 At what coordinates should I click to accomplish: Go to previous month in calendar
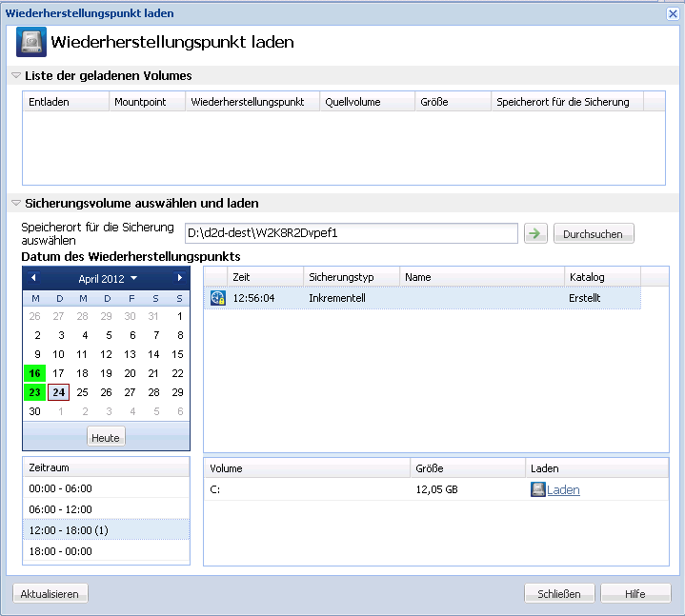pyautogui.click(x=33, y=278)
